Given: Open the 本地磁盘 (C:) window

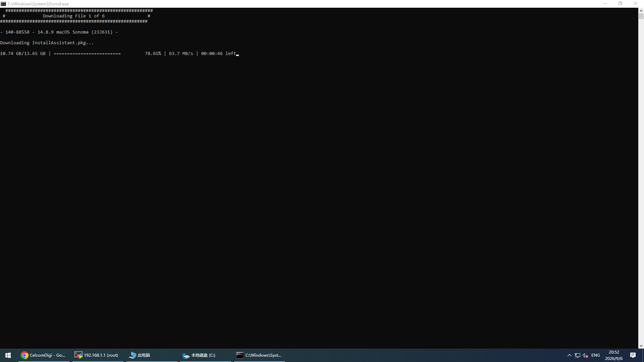Looking at the screenshot, I should click(206, 355).
